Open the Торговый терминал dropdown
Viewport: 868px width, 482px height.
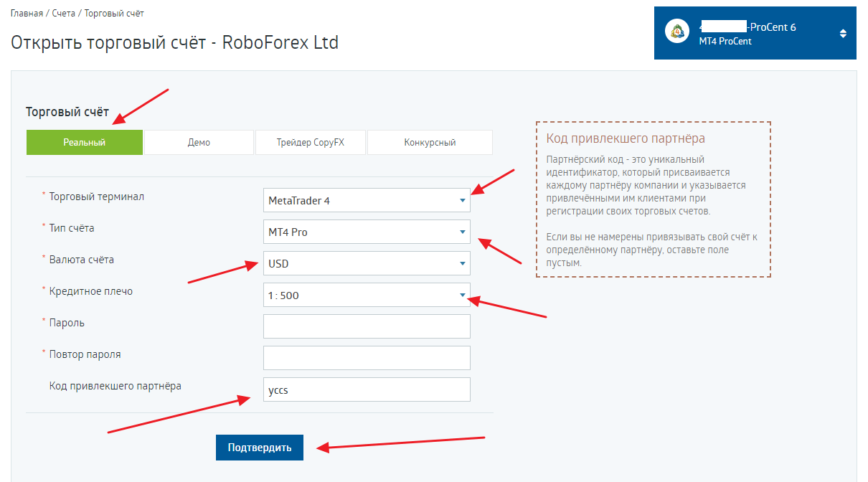(x=367, y=200)
